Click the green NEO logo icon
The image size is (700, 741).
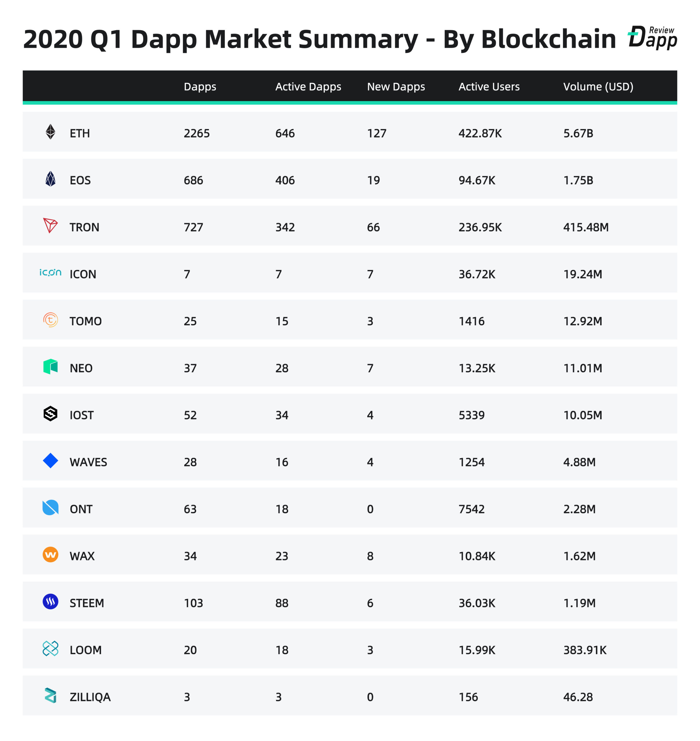click(50, 366)
